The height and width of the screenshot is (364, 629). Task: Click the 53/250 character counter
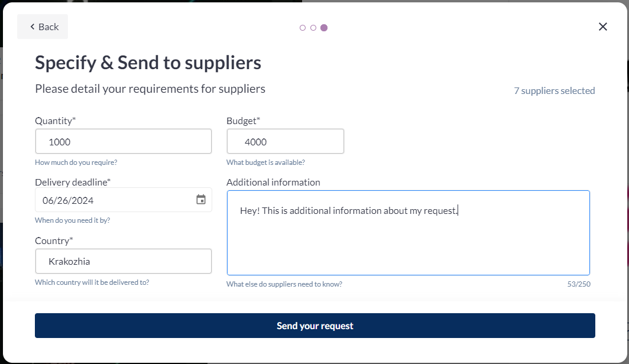[578, 284]
